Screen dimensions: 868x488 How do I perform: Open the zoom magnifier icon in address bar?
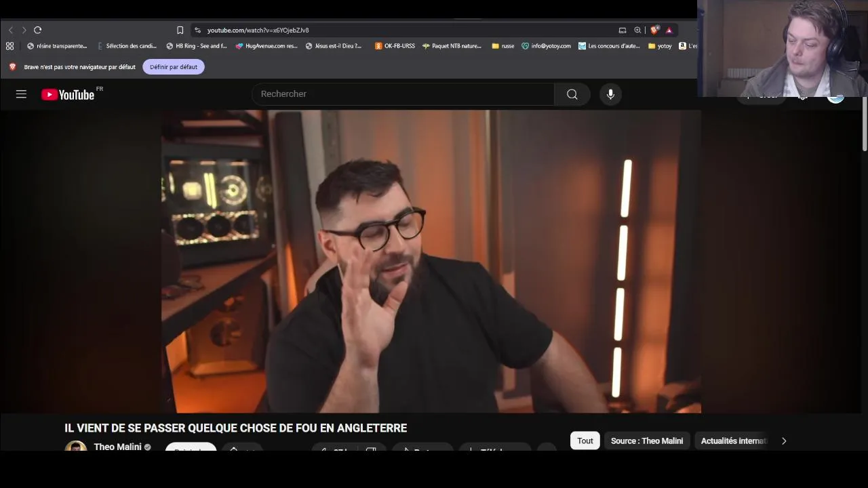click(637, 30)
